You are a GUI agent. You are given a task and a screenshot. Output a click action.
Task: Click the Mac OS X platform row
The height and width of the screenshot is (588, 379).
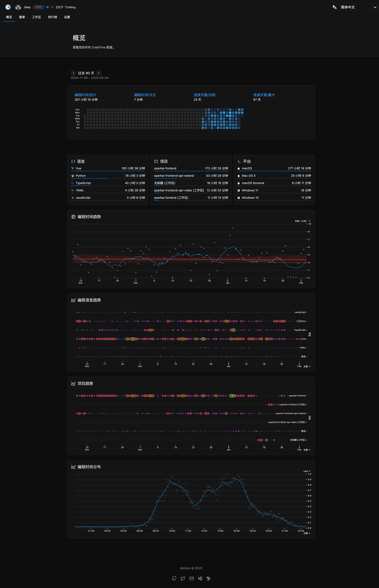click(x=274, y=176)
